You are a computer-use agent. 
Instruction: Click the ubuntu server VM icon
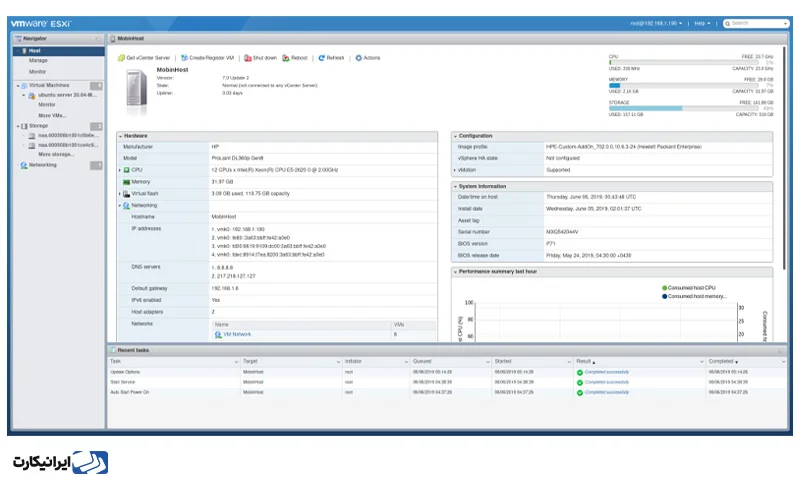[x=32, y=95]
